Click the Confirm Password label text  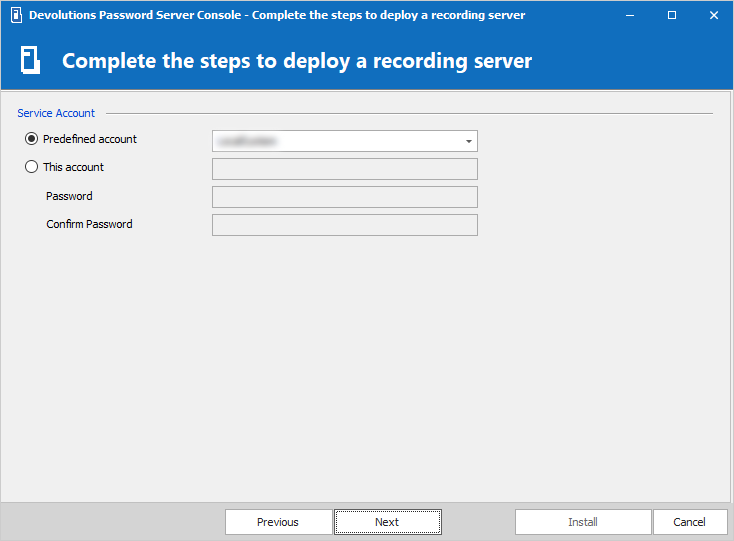tap(89, 225)
